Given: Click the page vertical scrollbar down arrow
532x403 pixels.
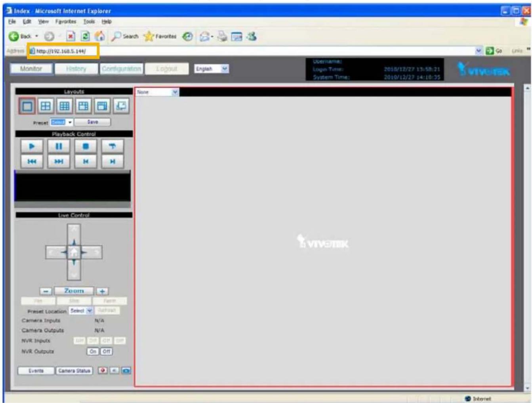Looking at the screenshot, I should point(527,388).
